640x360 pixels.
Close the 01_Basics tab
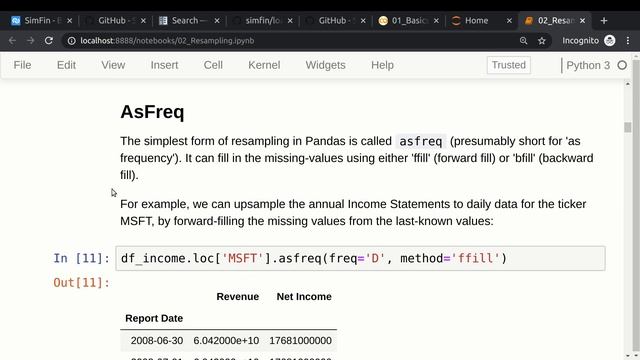[436, 21]
